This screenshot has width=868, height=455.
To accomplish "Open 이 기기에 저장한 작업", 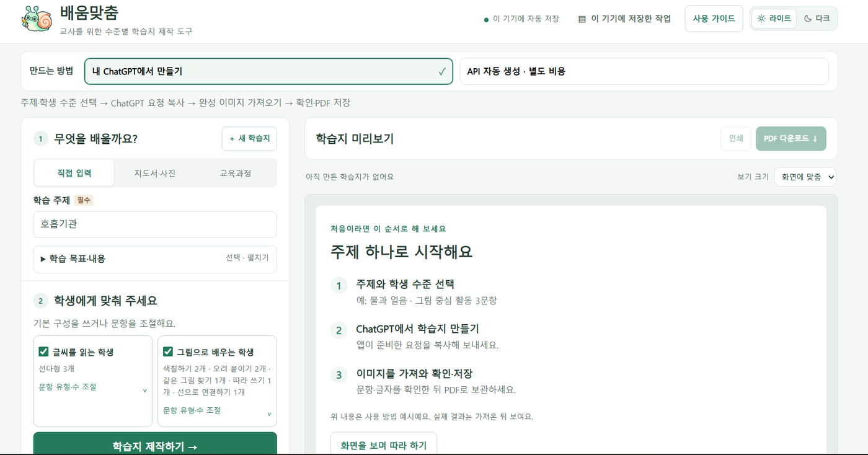I will click(x=624, y=19).
